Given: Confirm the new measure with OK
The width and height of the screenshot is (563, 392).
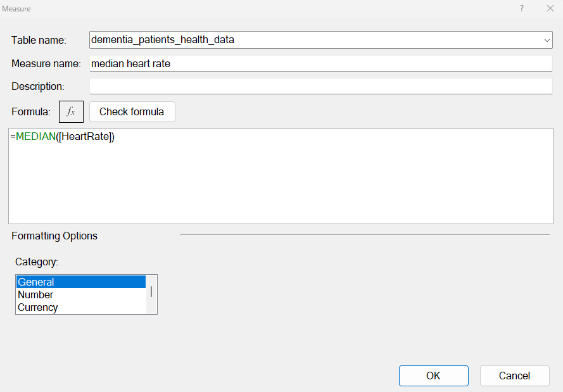Looking at the screenshot, I should tap(433, 376).
